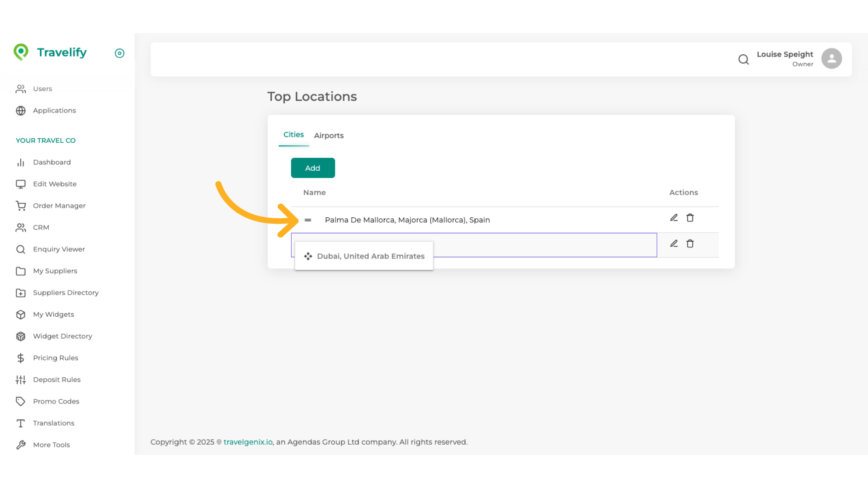Open the travelgenix.io link
The height and width of the screenshot is (488, 868).
(x=248, y=442)
